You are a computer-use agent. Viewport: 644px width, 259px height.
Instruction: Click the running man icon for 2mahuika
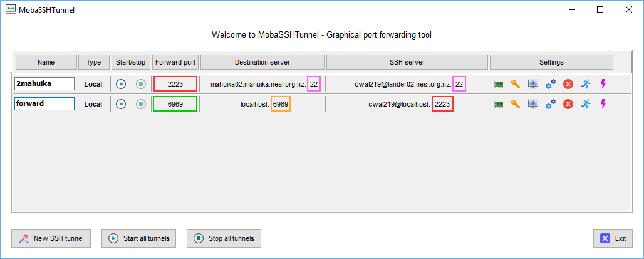tap(586, 84)
